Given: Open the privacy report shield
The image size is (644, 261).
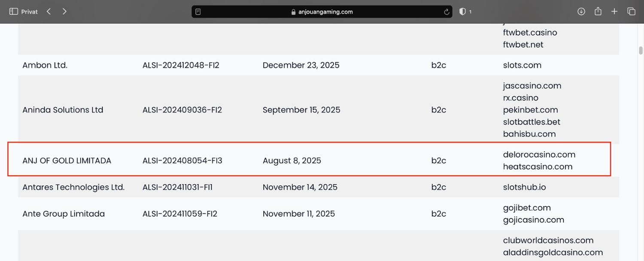Looking at the screenshot, I should pyautogui.click(x=462, y=12).
